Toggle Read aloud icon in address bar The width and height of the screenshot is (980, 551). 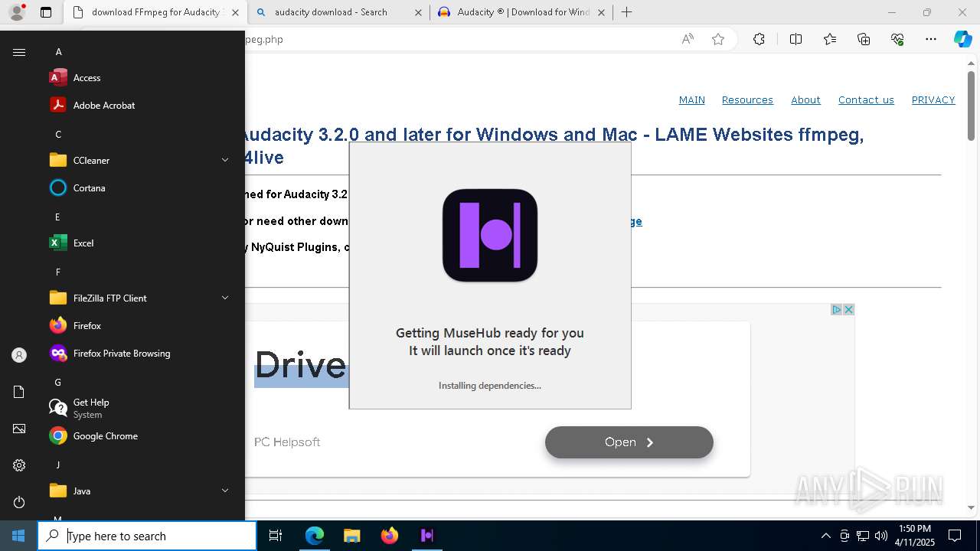(688, 39)
